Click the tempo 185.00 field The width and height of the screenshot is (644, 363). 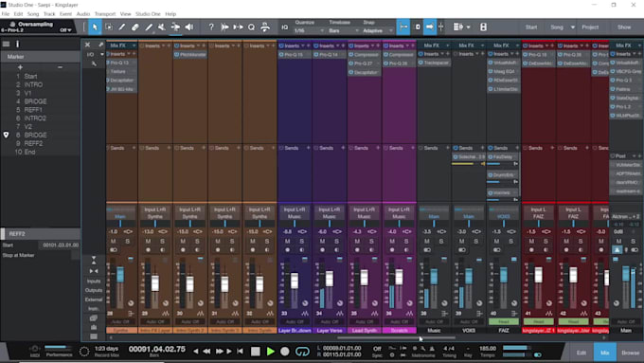(488, 348)
